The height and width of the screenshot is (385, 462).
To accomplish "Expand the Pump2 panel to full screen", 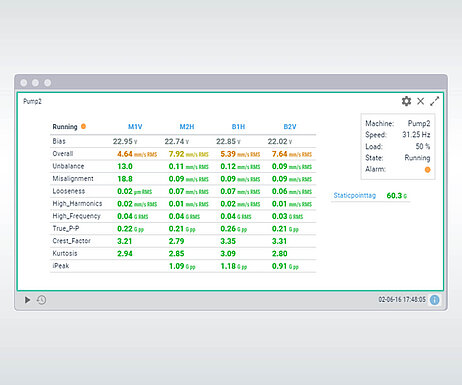I will click(x=435, y=101).
